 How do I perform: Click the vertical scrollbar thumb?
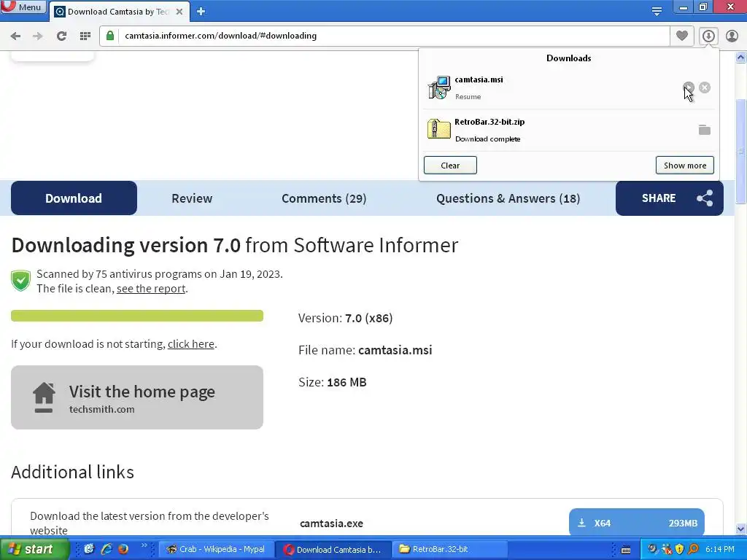click(x=741, y=151)
